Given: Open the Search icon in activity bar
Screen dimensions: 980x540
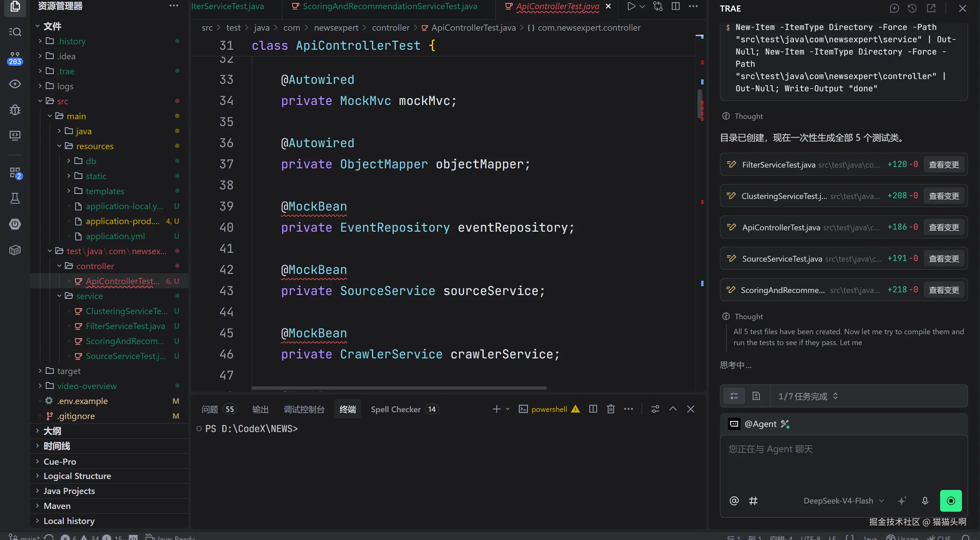Looking at the screenshot, I should click(x=15, y=32).
